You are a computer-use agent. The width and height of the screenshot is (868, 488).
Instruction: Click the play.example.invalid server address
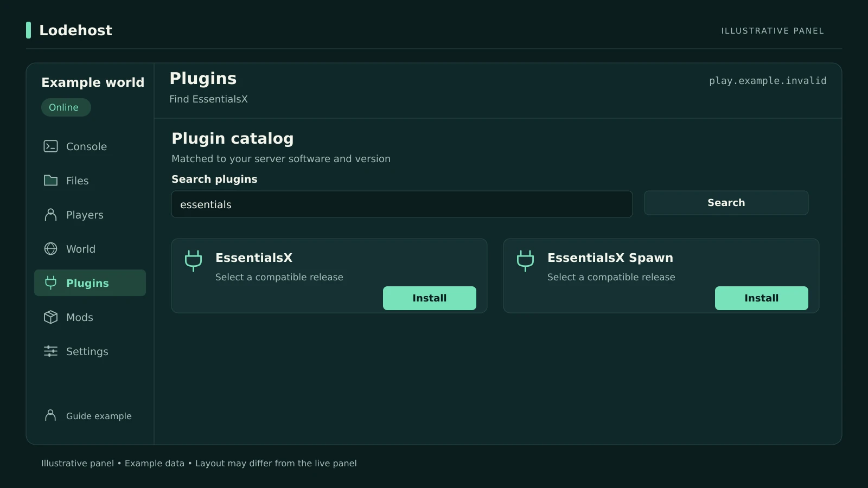(x=768, y=81)
